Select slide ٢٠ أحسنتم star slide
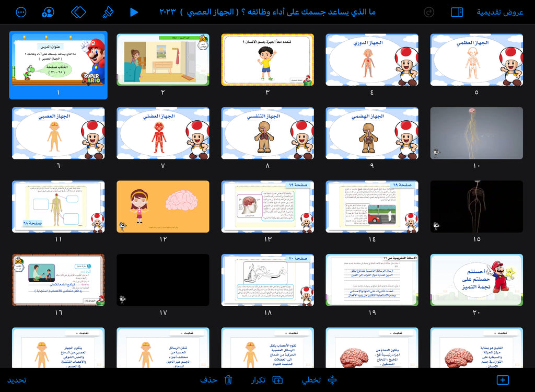The width and height of the screenshot is (535, 392). point(476,280)
